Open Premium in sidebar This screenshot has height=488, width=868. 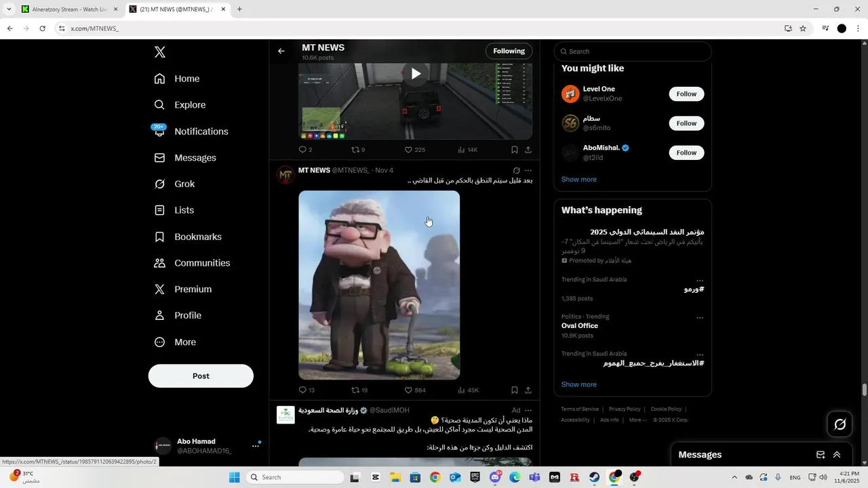[x=183, y=289]
